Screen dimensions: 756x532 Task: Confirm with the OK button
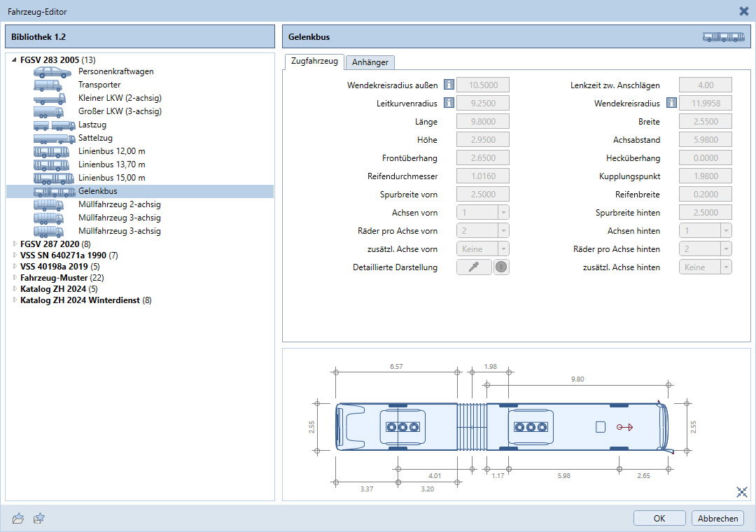659,519
